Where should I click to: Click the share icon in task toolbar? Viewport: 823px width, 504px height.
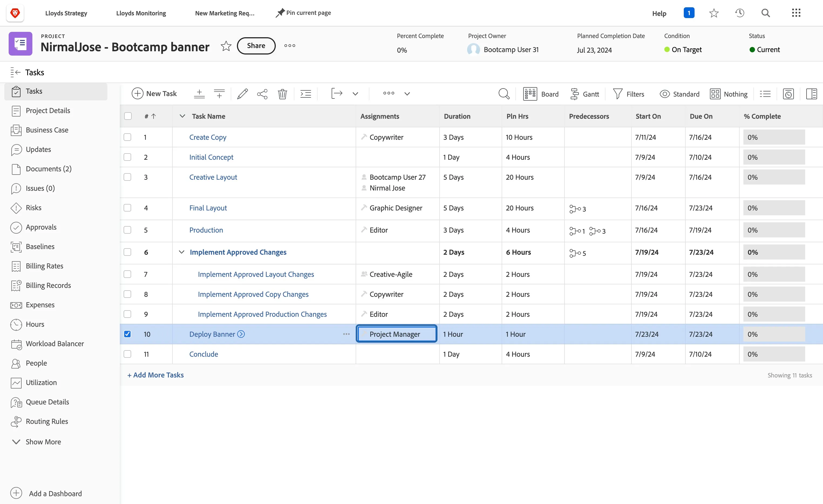(x=262, y=94)
